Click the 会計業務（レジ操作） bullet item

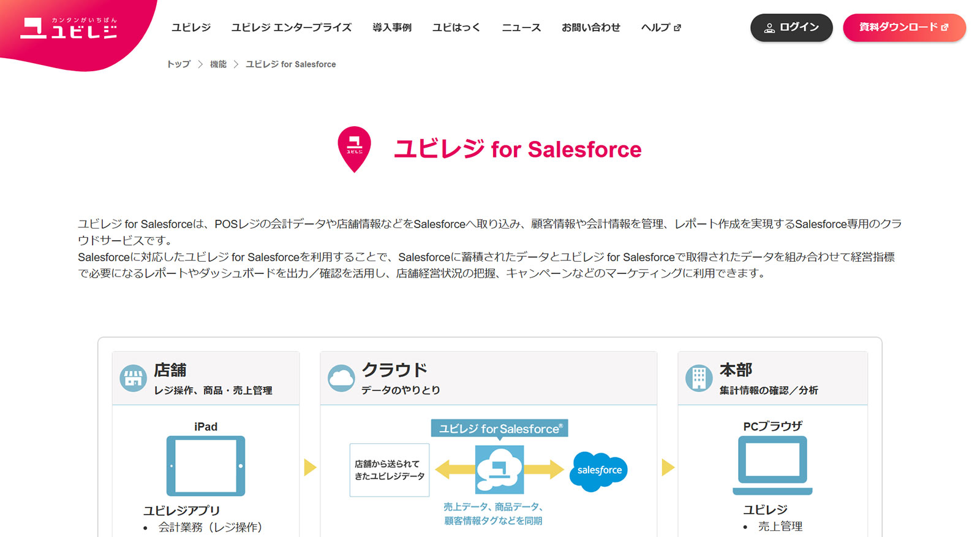(210, 527)
